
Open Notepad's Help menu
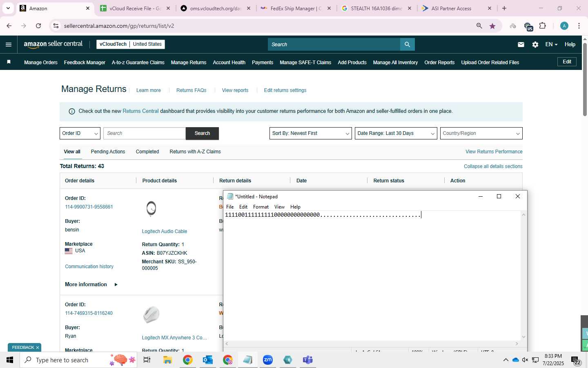coord(295,207)
